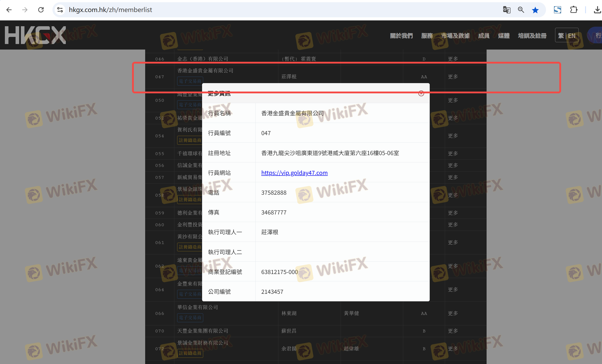Open the browser downloads icon
Image resolution: width=602 pixels, height=364 pixels.
click(597, 10)
